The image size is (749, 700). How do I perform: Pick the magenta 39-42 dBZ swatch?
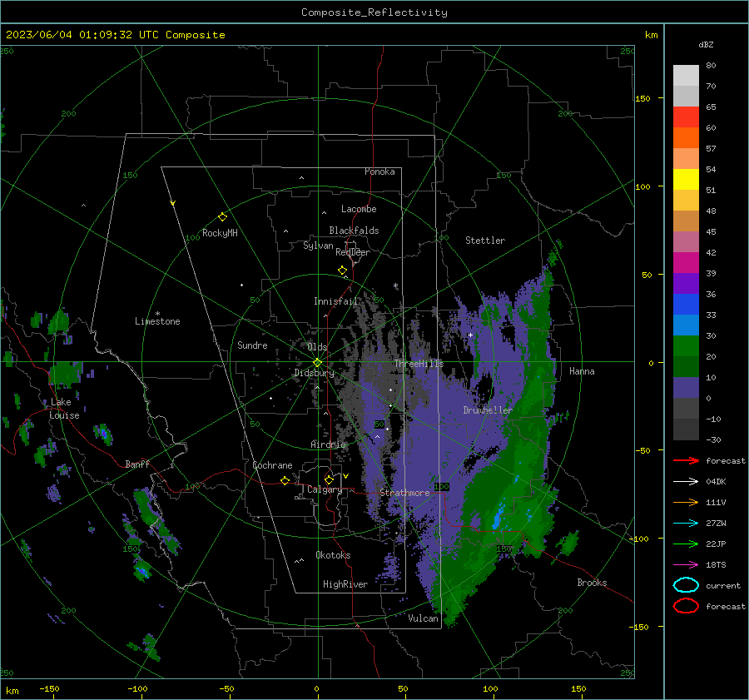point(686,263)
